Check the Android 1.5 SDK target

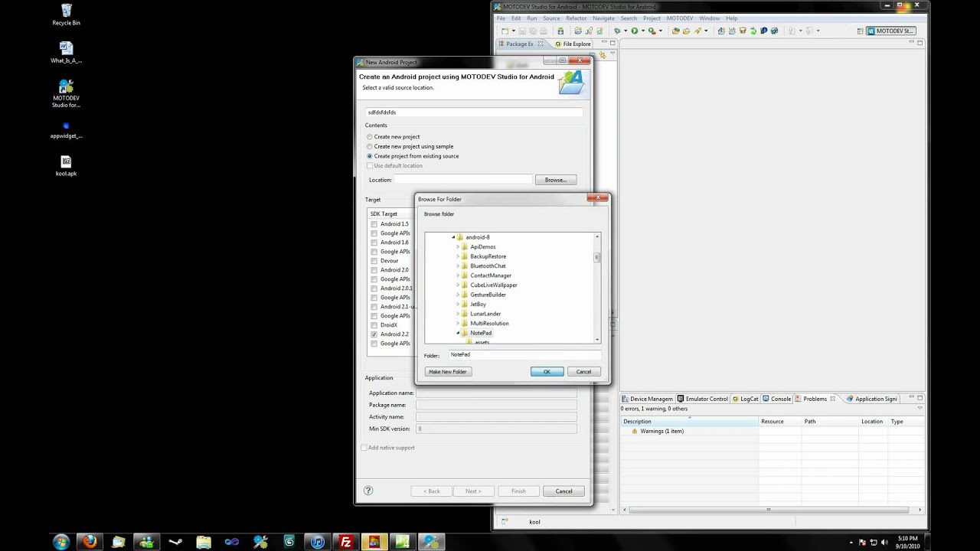click(x=374, y=224)
